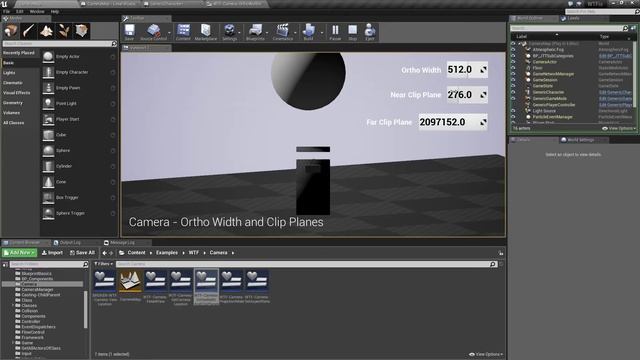Pick Cube shape in Modes list

(x=79, y=135)
